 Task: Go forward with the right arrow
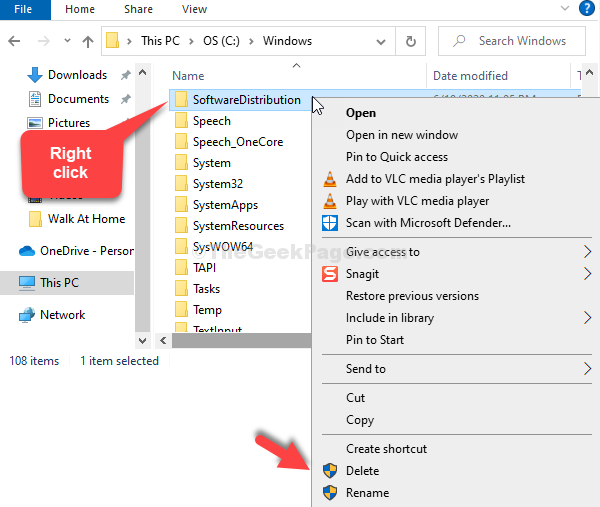(x=44, y=41)
